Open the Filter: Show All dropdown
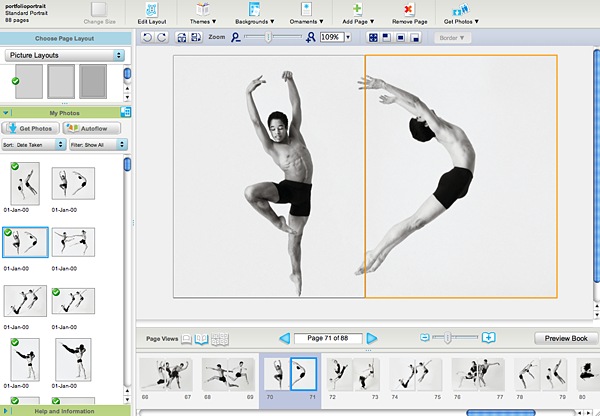Image resolution: width=600 pixels, height=416 pixels. click(x=98, y=145)
